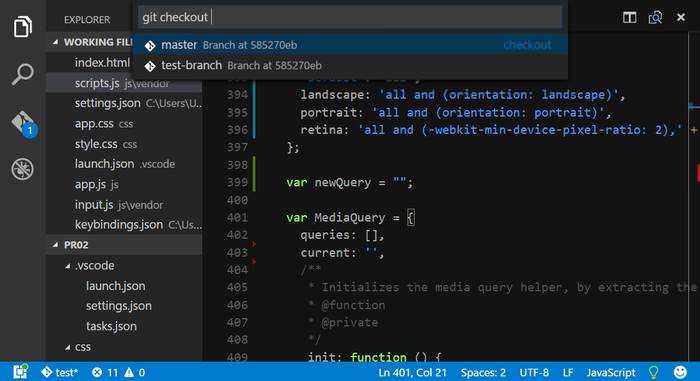The image size is (700, 381).
Task: Click the test* branch indicator
Action: click(60, 373)
